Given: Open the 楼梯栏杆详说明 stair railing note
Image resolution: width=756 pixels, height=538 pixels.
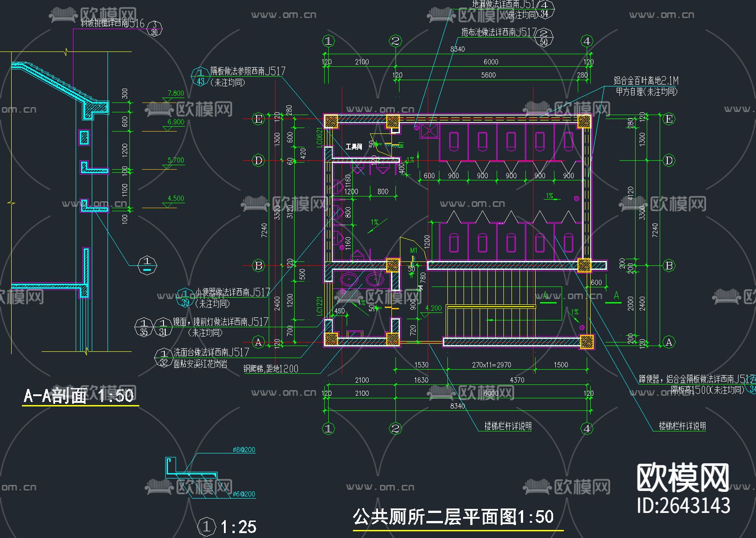Looking at the screenshot, I should pos(508,426).
